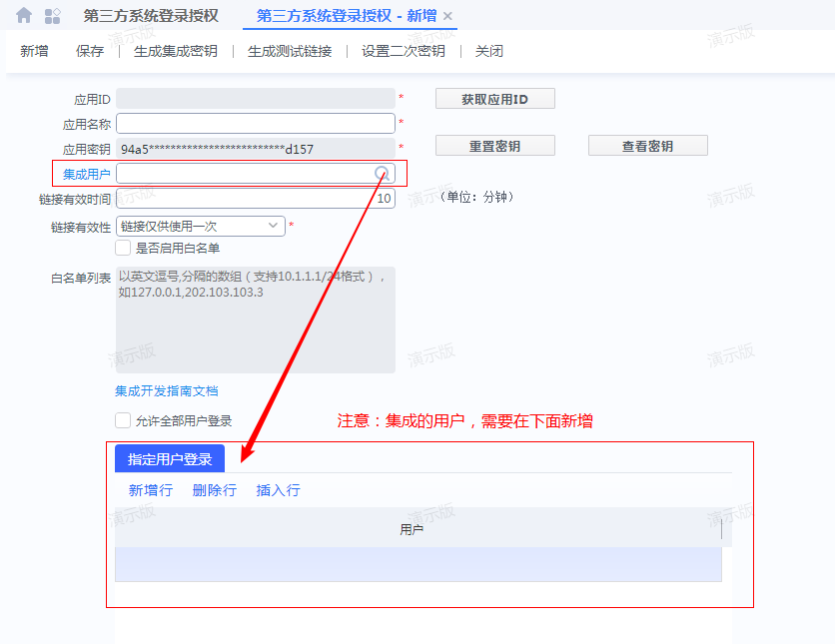Image resolution: width=835 pixels, height=644 pixels.
Task: Click the home icon
Action: [24, 16]
